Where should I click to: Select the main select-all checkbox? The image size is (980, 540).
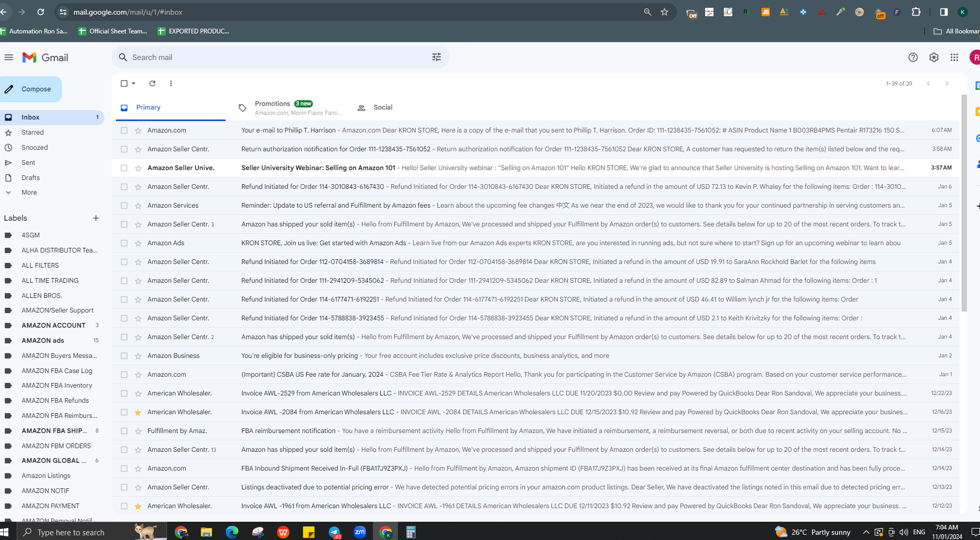124,83
